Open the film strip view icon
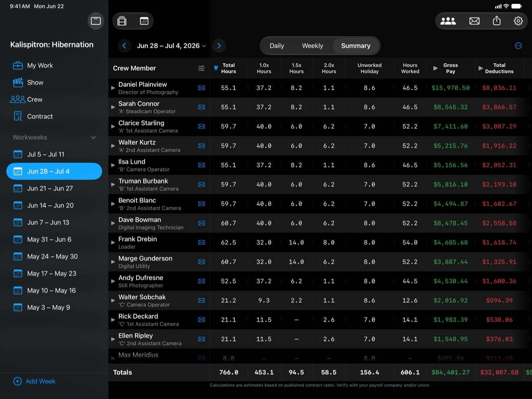532x399 pixels. 122,21
